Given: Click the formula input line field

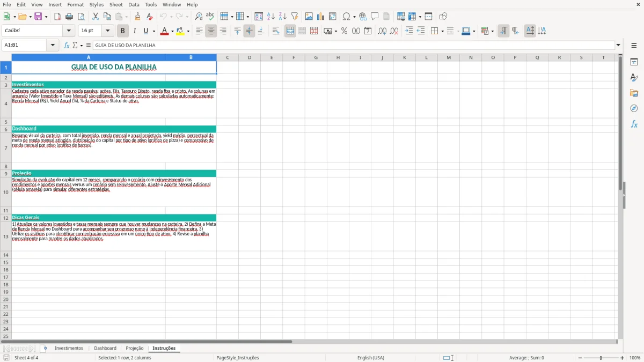Looking at the screenshot, I should [x=354, y=45].
